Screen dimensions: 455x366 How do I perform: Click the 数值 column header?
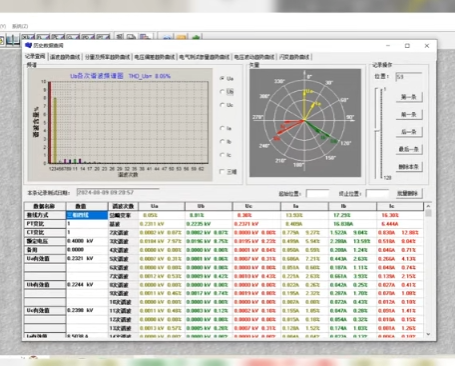87,206
